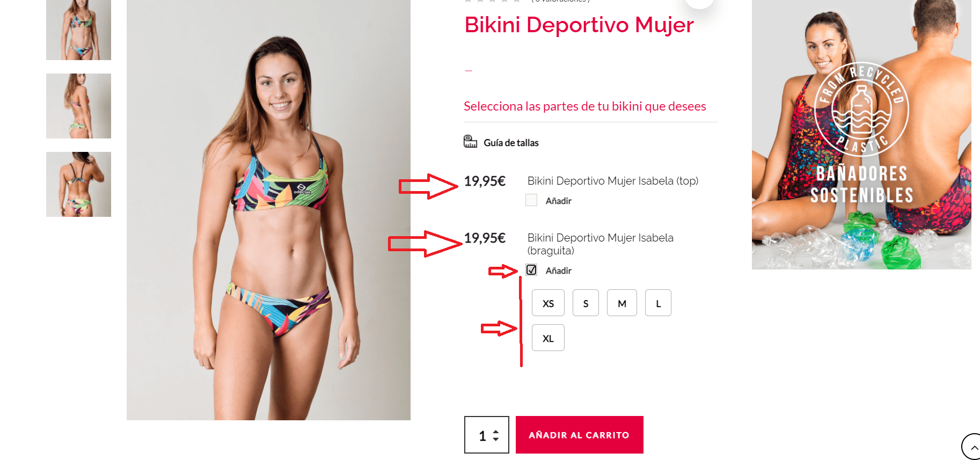Viewport: 980px width, 460px height.
Task: Enable the Añadir checkbox for Isabela top
Action: 531,200
